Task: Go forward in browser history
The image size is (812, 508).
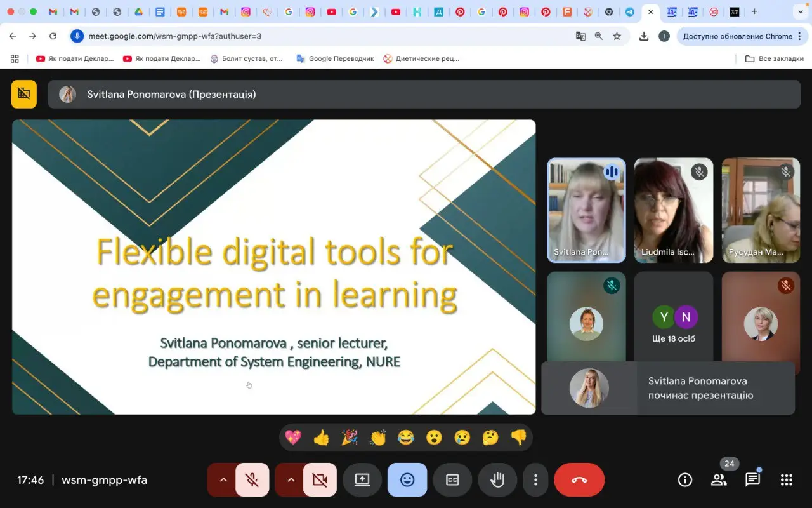Action: [x=33, y=36]
